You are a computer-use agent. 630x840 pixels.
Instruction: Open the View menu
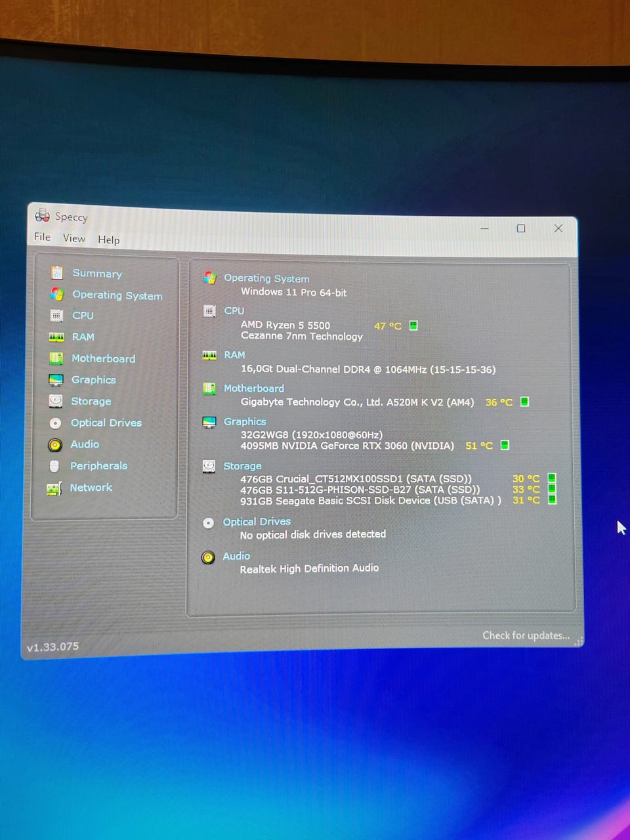[x=74, y=238]
